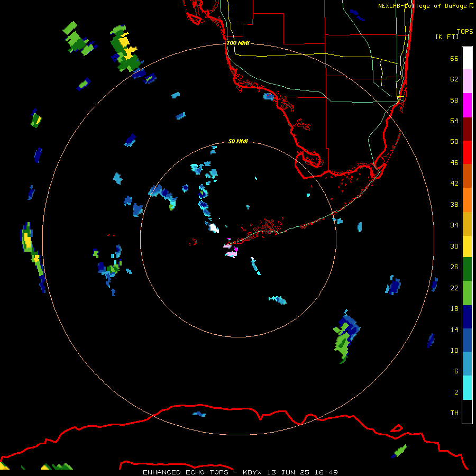Image resolution: width=476 pixels, height=476 pixels.
Task: Click the "66" legend value
Action: (454, 58)
